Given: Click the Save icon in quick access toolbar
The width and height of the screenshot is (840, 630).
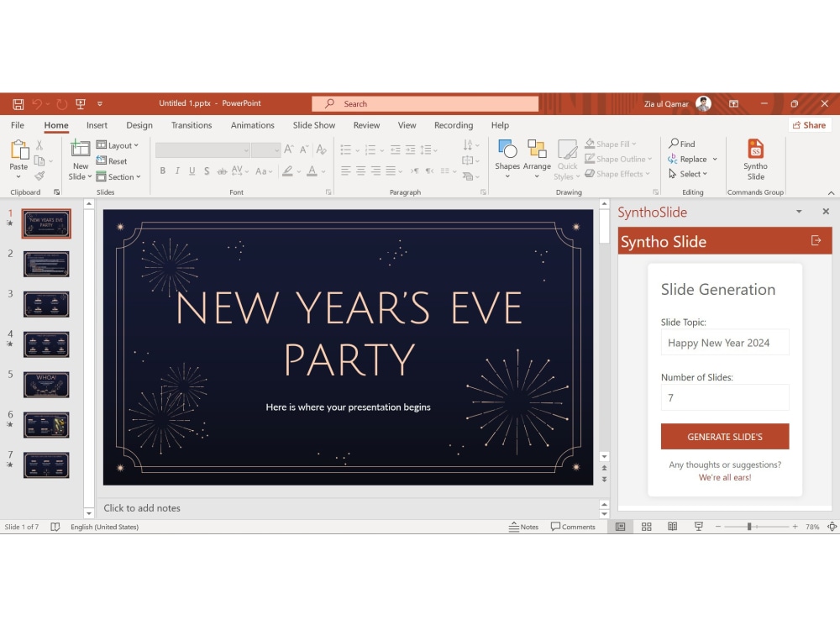Looking at the screenshot, I should (18, 104).
